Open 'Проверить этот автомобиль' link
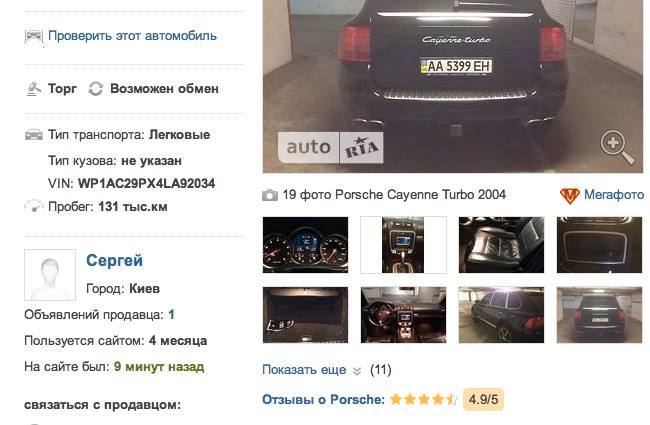Image resolution: width=650 pixels, height=425 pixels. click(x=132, y=36)
